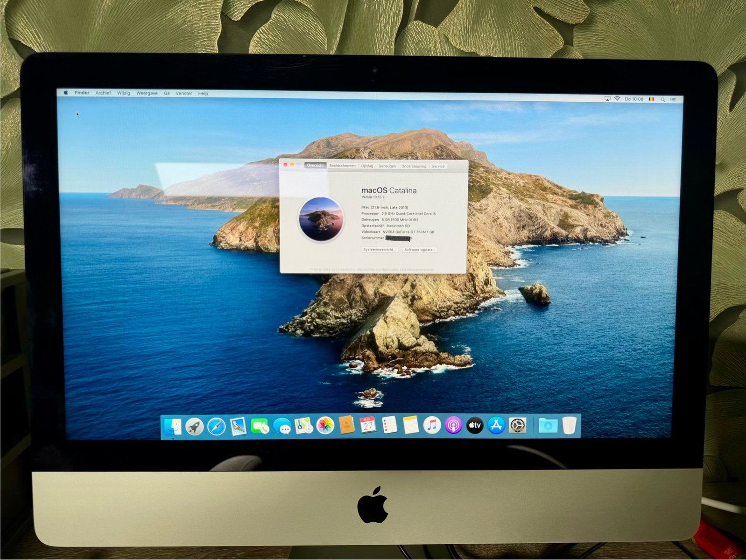
Task: Open Music app in dock
Action: 432,425
